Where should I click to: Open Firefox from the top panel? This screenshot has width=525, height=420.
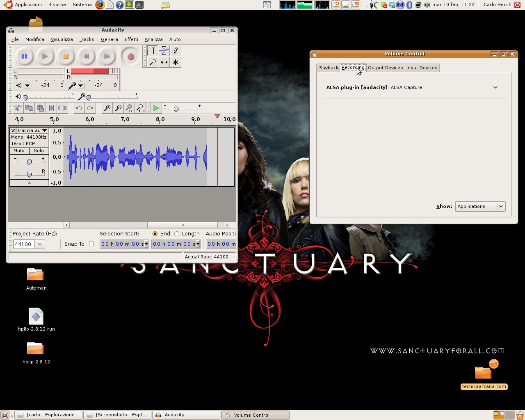[100, 5]
